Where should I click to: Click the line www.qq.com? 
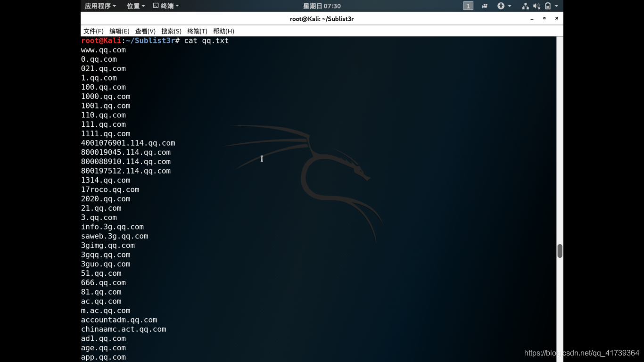103,50
